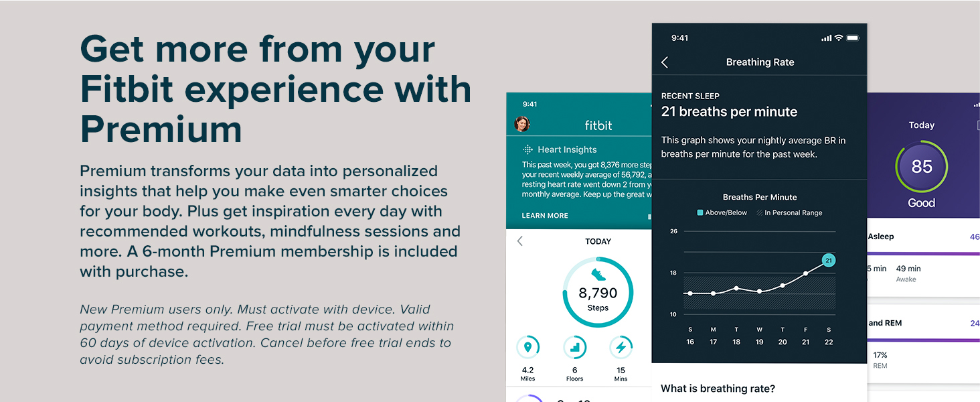Expand What is breathing rate section
This screenshot has height=402, width=980.
(718, 389)
